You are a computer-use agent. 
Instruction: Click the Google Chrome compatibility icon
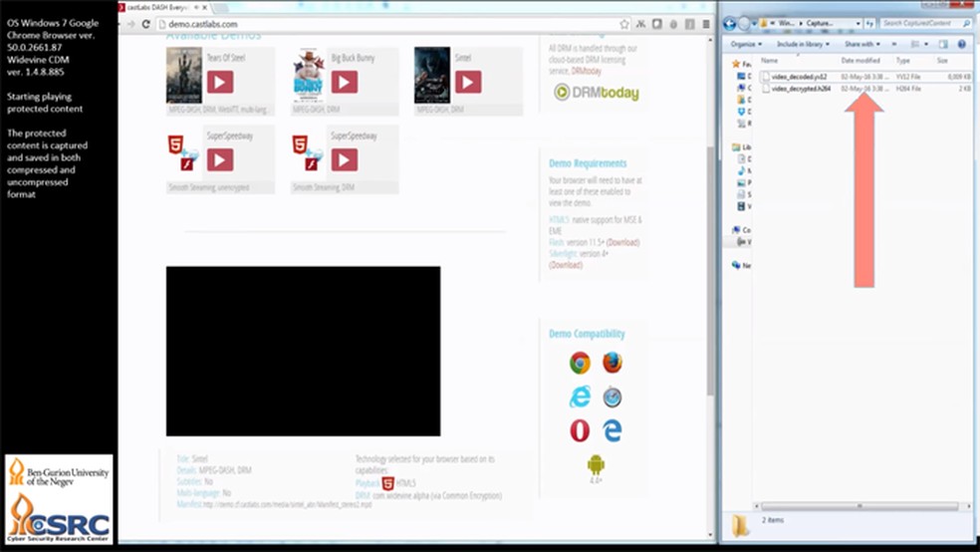580,363
